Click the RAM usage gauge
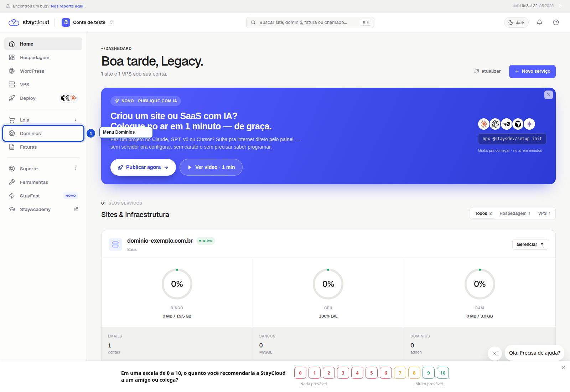 click(480, 284)
